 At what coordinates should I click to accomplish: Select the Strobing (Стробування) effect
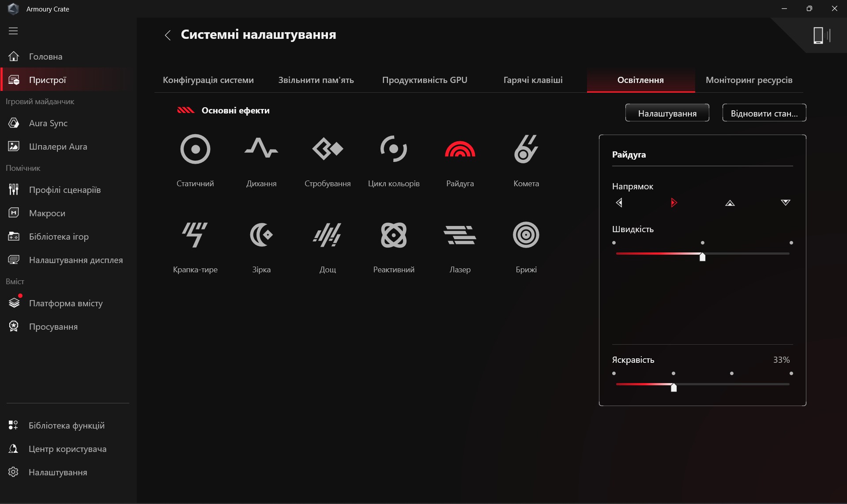(x=328, y=149)
